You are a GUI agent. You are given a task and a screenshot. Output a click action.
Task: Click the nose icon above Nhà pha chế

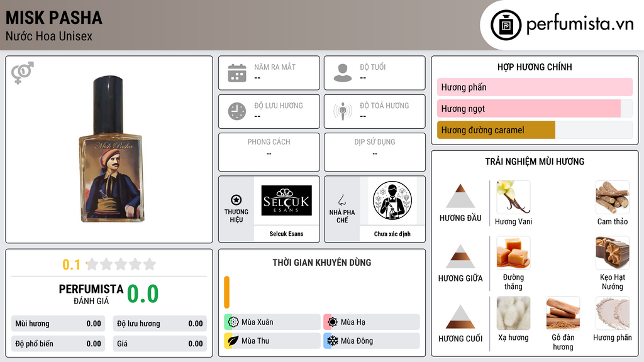(341, 200)
